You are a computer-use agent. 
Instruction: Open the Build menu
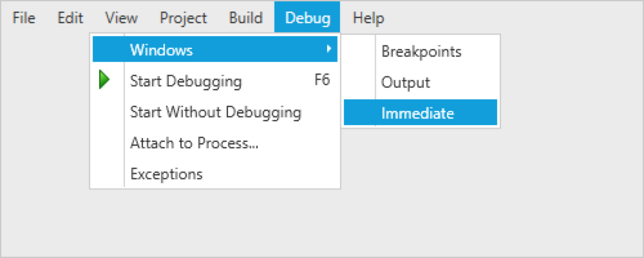tap(245, 18)
